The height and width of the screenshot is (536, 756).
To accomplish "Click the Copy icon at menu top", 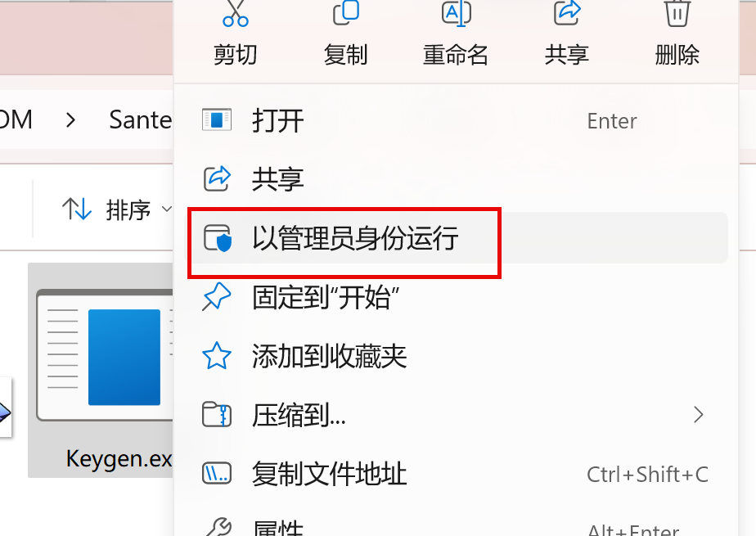I will tap(346, 12).
